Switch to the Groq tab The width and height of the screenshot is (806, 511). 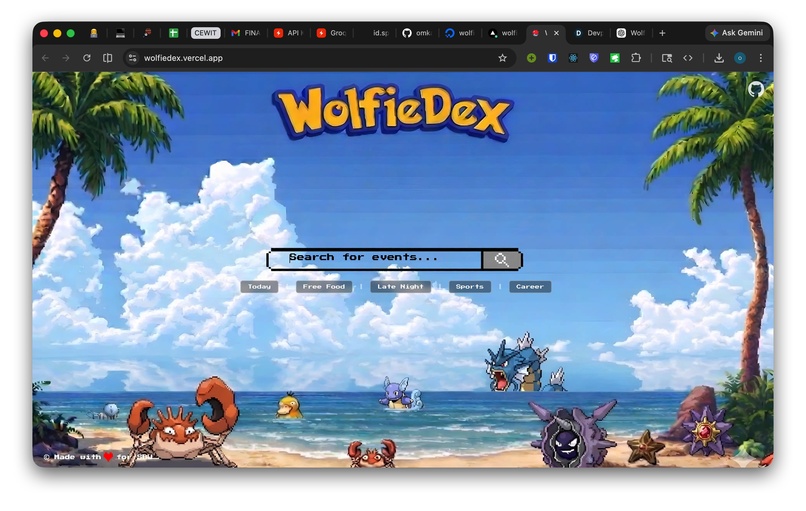[x=332, y=33]
